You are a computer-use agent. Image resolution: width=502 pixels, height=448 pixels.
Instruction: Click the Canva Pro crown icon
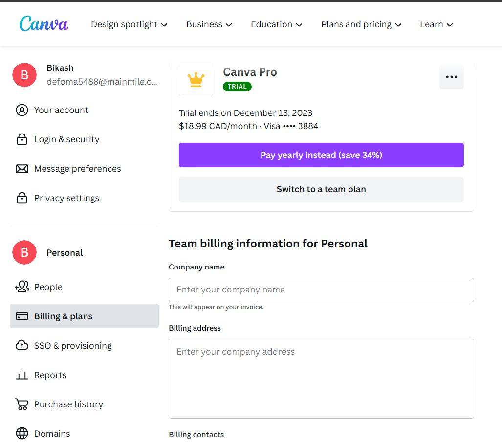coord(196,79)
